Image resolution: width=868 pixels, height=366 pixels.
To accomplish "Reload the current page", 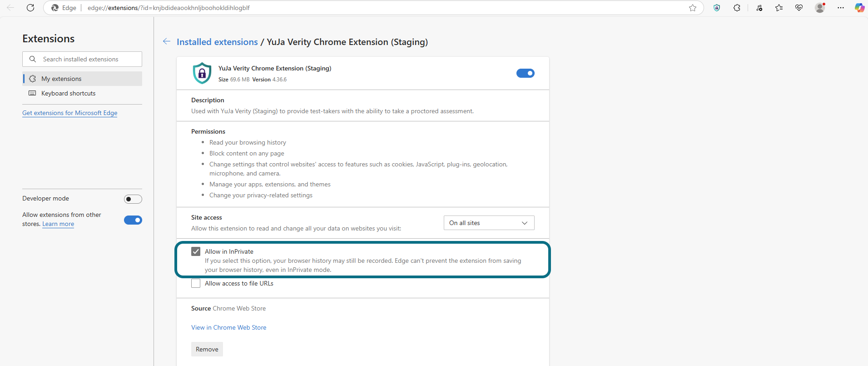I will (30, 8).
